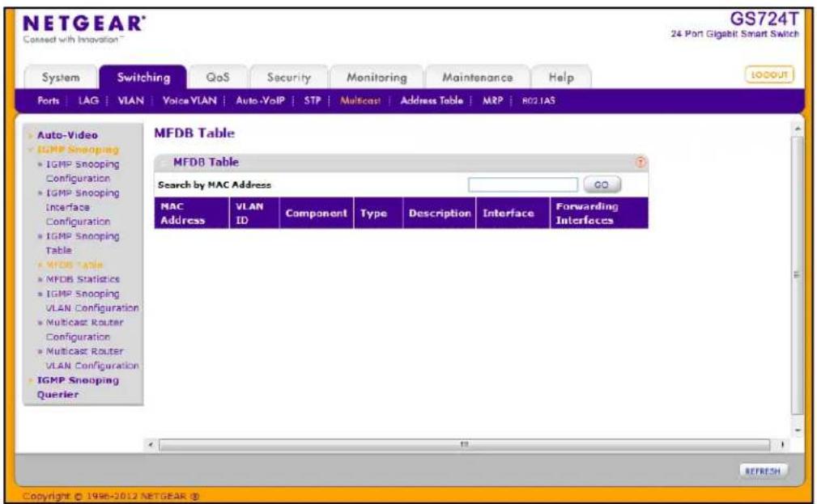Image resolution: width=817 pixels, height=504 pixels.
Task: Click the Description column header
Action: click(x=439, y=213)
